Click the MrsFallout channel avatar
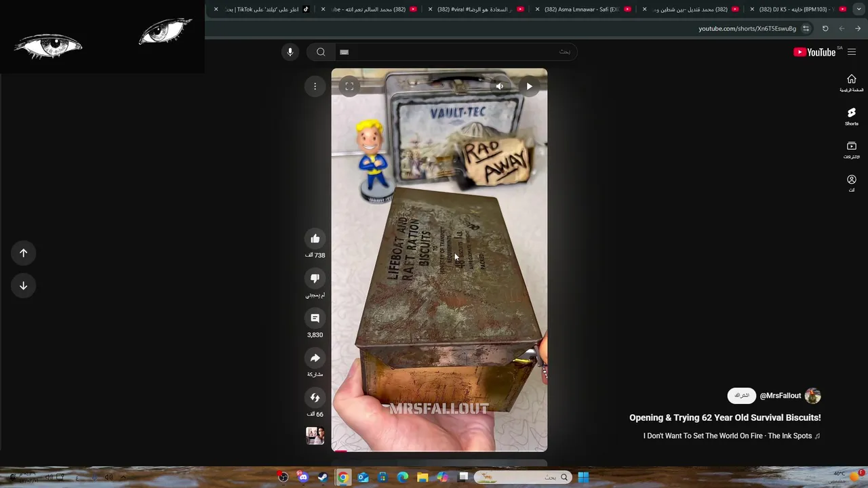868x488 pixels. [812, 396]
